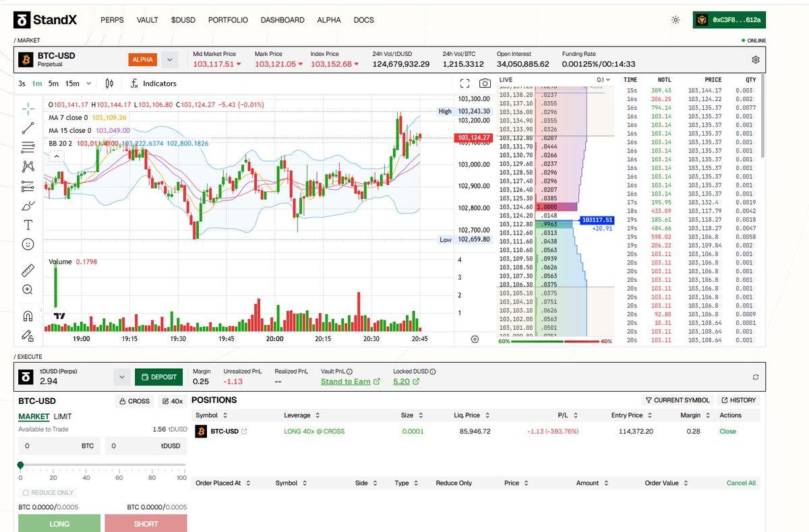This screenshot has height=532, width=809.
Task: Open BTC-USD position external link icon
Action: 244,432
